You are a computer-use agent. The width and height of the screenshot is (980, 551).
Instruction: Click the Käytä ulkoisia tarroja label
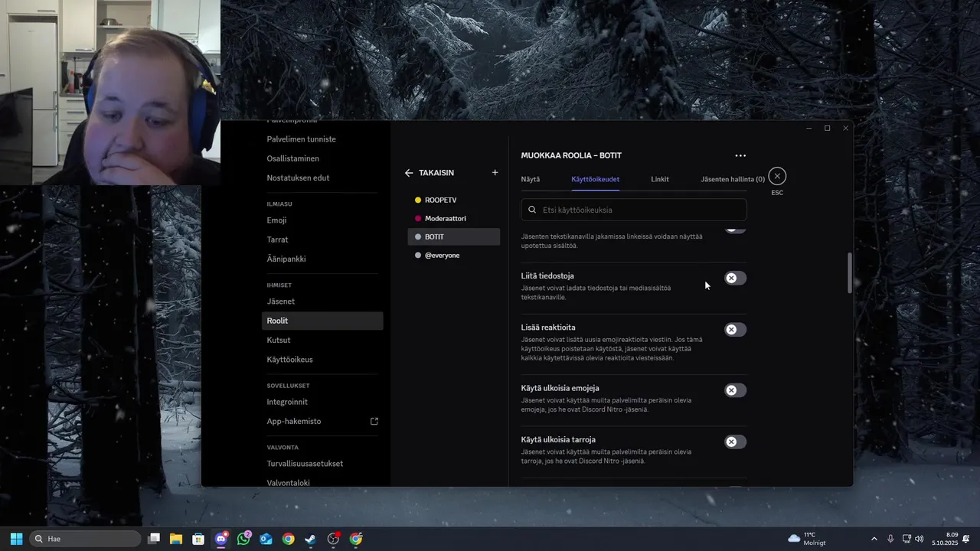[558, 439]
